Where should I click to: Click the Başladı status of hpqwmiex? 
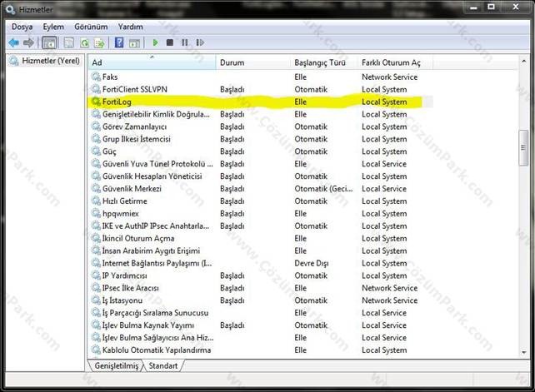(x=232, y=213)
